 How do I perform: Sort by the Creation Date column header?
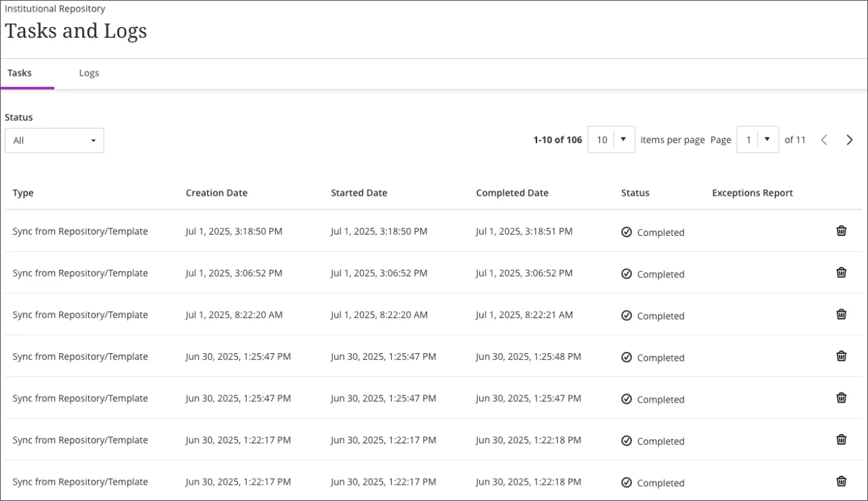tap(216, 193)
